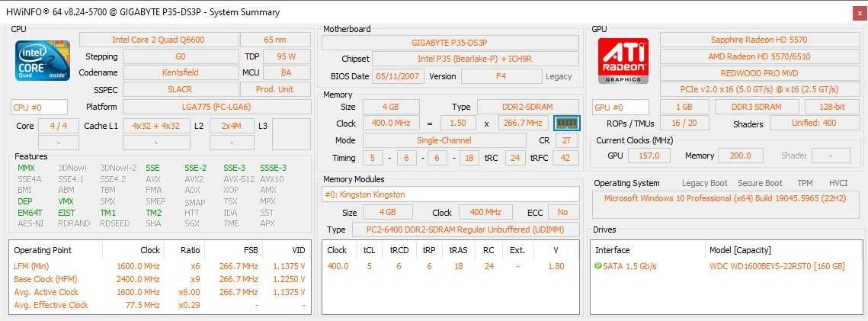Click the Operating Point column header

pos(56,250)
